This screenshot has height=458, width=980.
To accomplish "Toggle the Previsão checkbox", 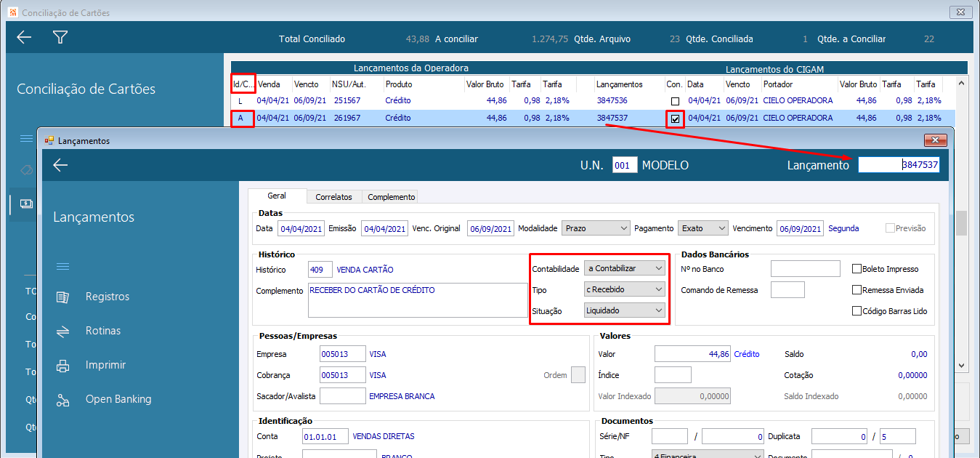I will click(x=890, y=228).
